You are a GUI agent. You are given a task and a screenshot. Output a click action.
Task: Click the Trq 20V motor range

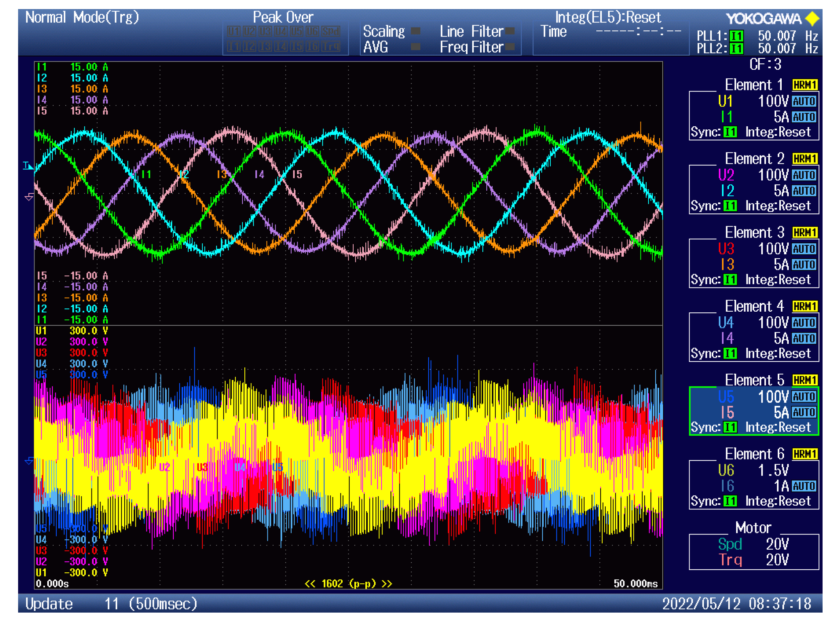753,560
